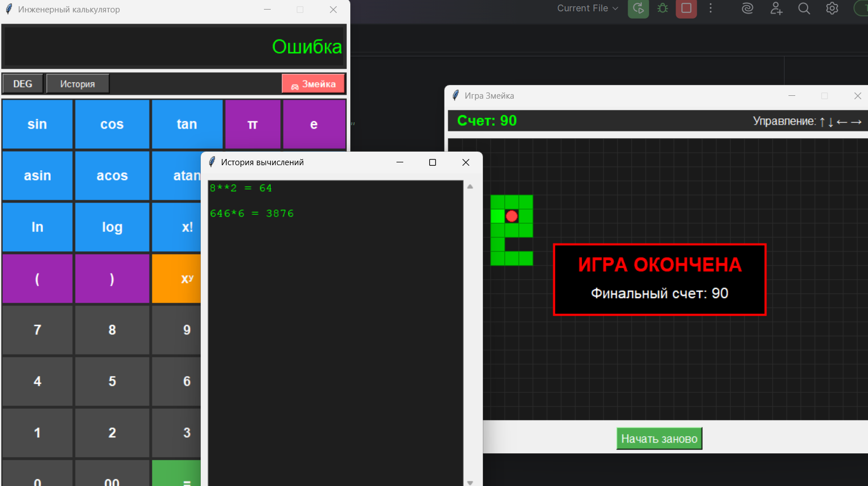Click digit 7 on the calculator
868x486 pixels.
pos(37,330)
